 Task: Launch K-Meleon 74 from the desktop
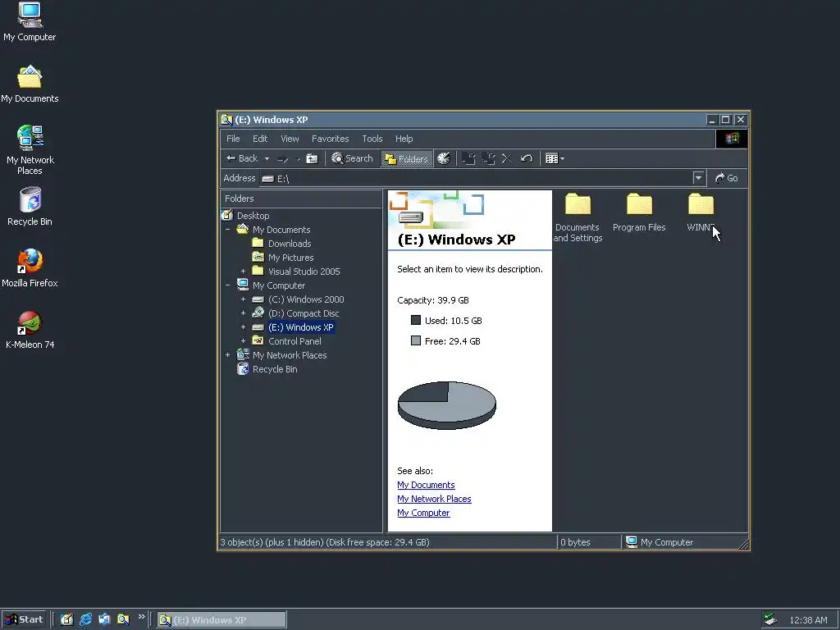[x=30, y=330]
